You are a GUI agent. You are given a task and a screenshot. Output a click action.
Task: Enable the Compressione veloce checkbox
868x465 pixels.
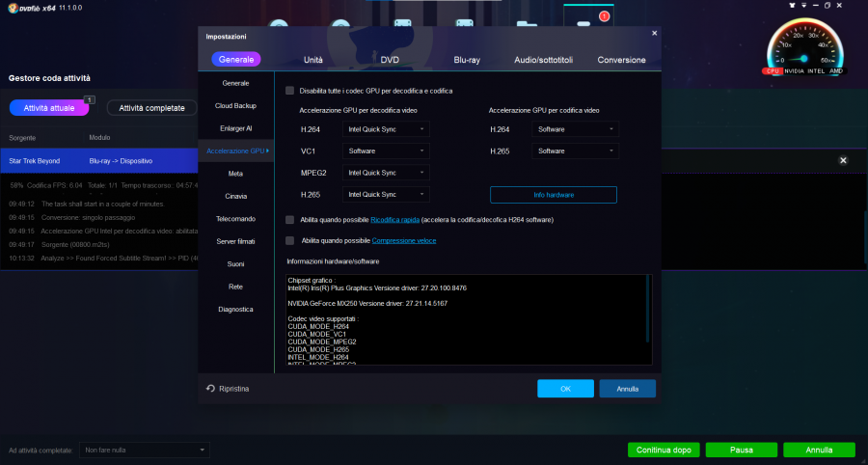289,240
